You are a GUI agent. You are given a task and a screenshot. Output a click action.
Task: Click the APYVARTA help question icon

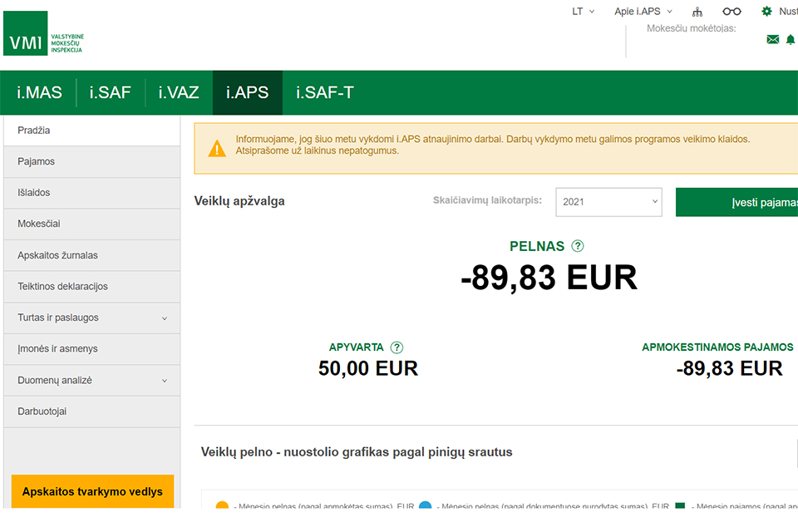[x=397, y=347]
